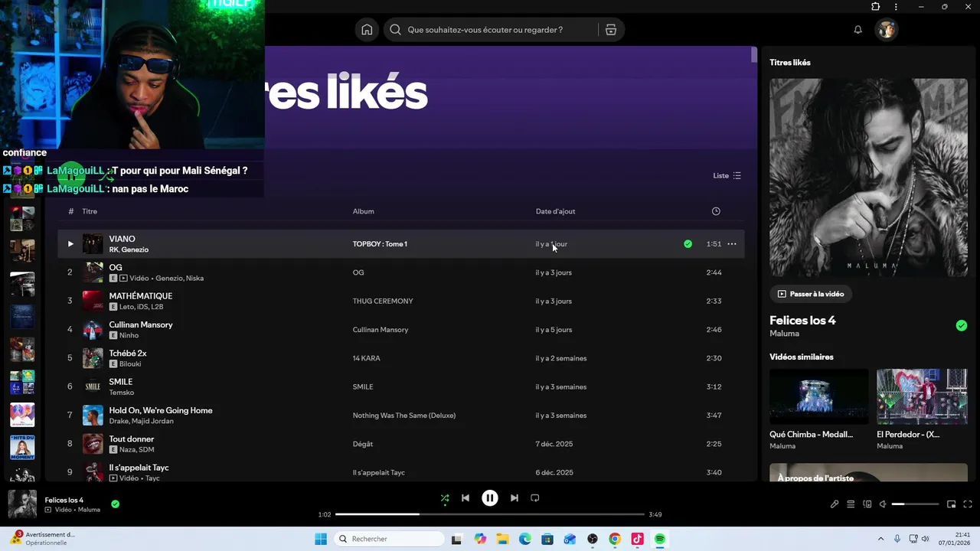Open the Browse icon in search bar
This screenshot has height=551, width=980.
611,30
